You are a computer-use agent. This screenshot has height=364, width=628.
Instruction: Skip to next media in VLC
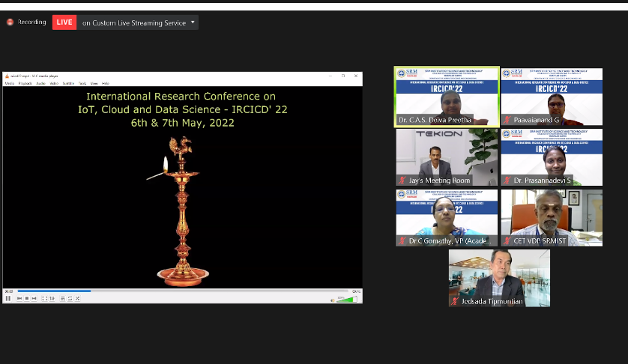click(x=34, y=298)
